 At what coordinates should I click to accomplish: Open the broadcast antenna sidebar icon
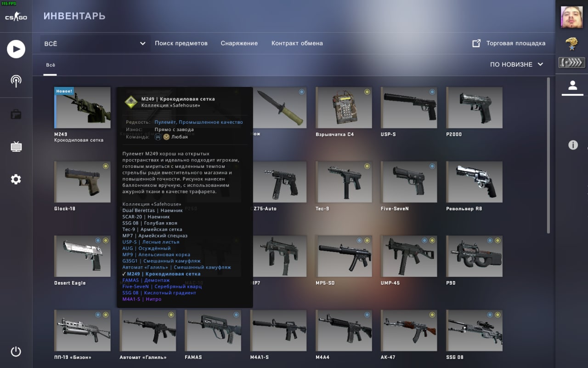tap(16, 81)
